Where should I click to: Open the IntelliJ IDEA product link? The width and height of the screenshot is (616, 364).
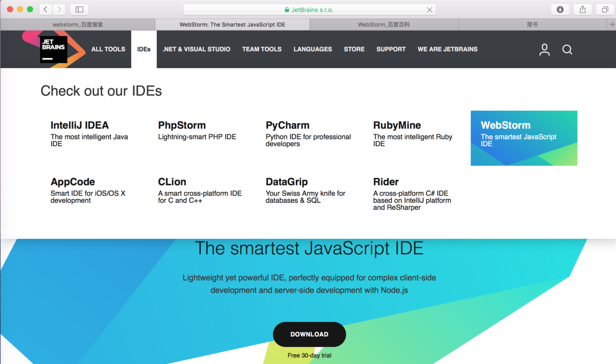(x=79, y=125)
